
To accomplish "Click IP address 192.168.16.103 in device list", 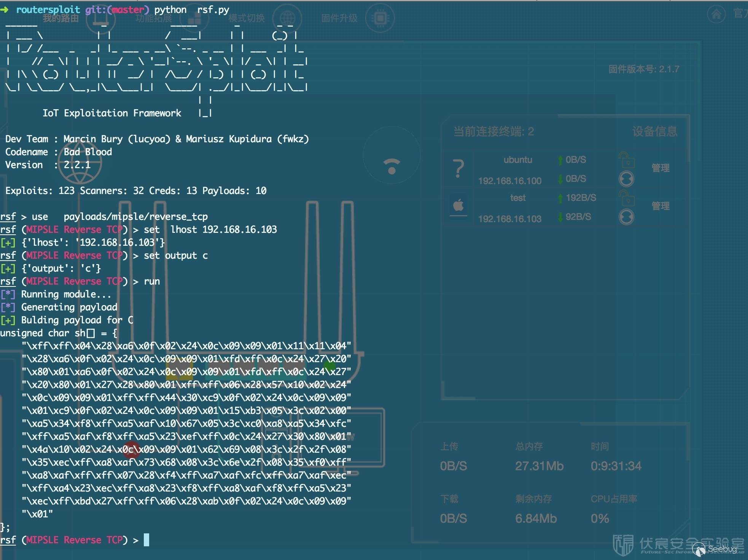I will pyautogui.click(x=510, y=219).
